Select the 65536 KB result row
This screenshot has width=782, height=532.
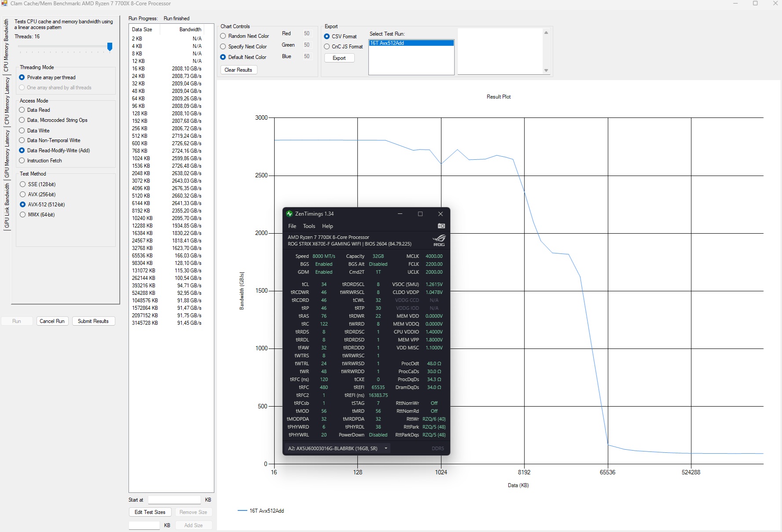[x=167, y=256]
